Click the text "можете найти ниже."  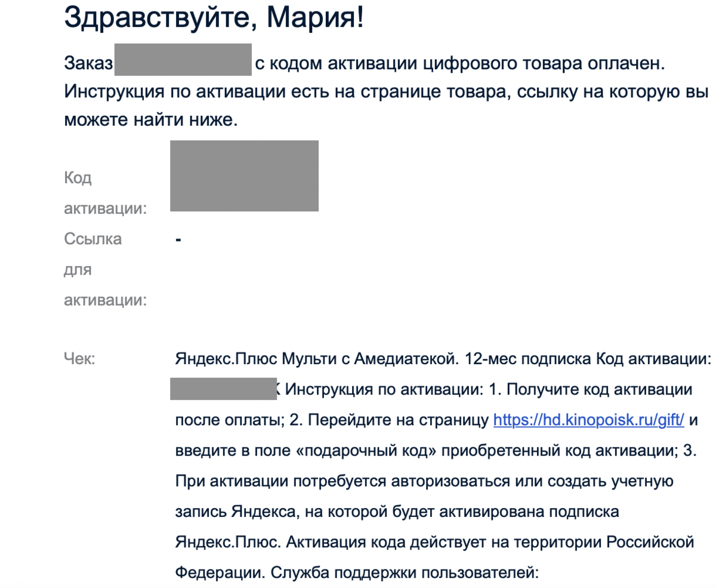click(x=151, y=120)
